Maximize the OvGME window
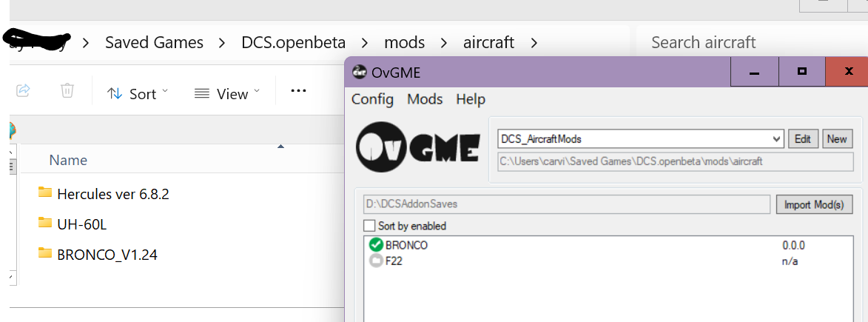This screenshot has width=868, height=322. pyautogui.click(x=801, y=72)
